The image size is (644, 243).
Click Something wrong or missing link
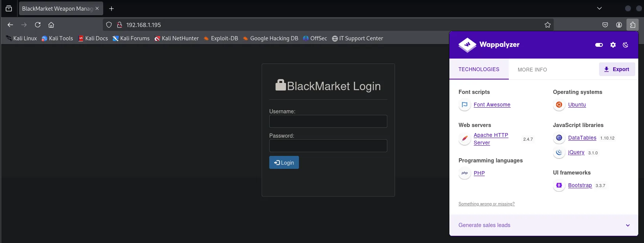(486, 204)
